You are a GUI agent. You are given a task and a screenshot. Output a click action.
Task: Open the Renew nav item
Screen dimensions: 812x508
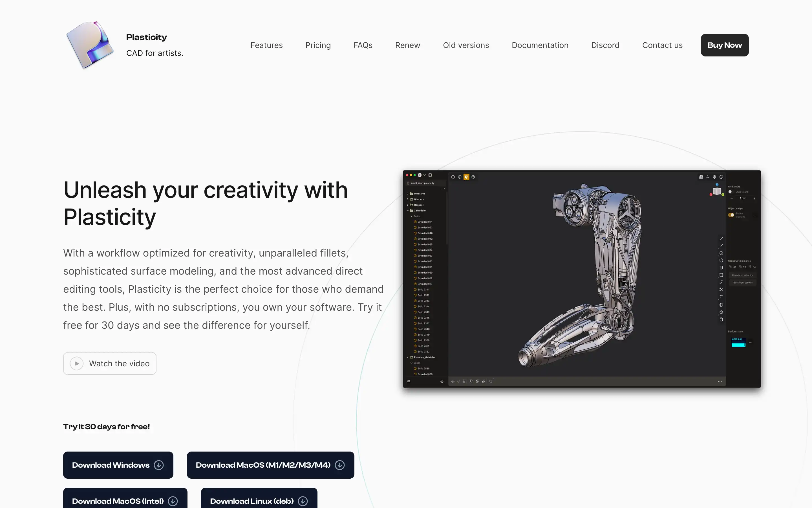pos(407,45)
